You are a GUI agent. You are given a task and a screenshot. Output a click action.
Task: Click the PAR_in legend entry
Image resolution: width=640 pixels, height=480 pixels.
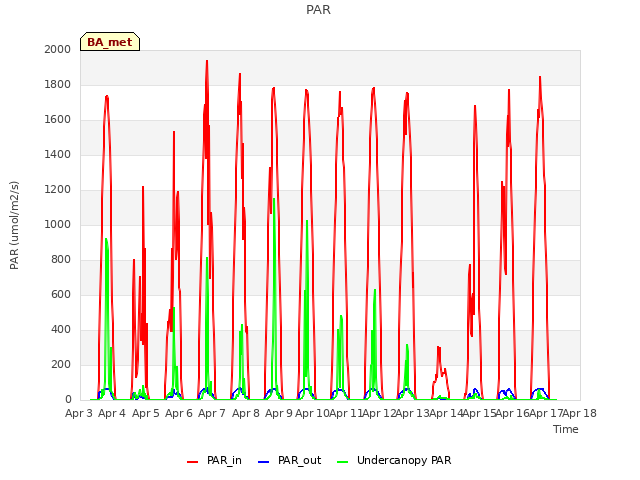(214, 460)
